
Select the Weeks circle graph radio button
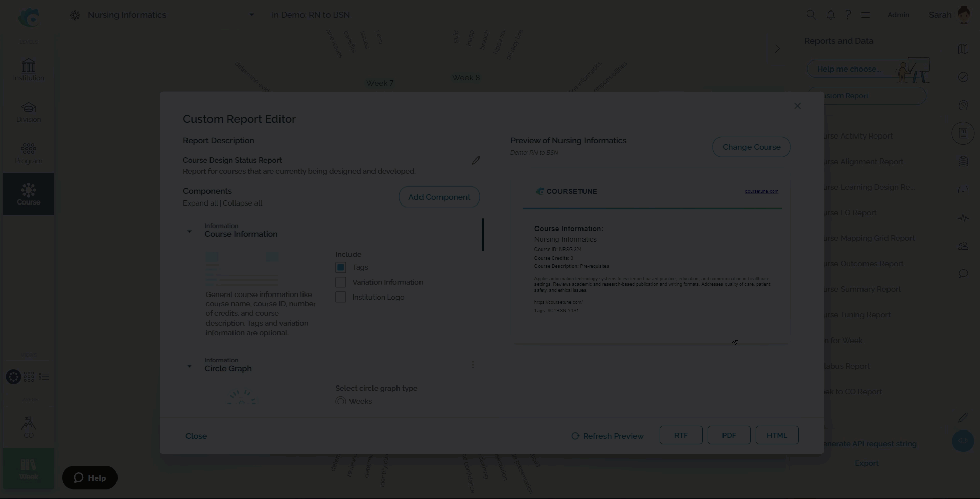point(341,401)
